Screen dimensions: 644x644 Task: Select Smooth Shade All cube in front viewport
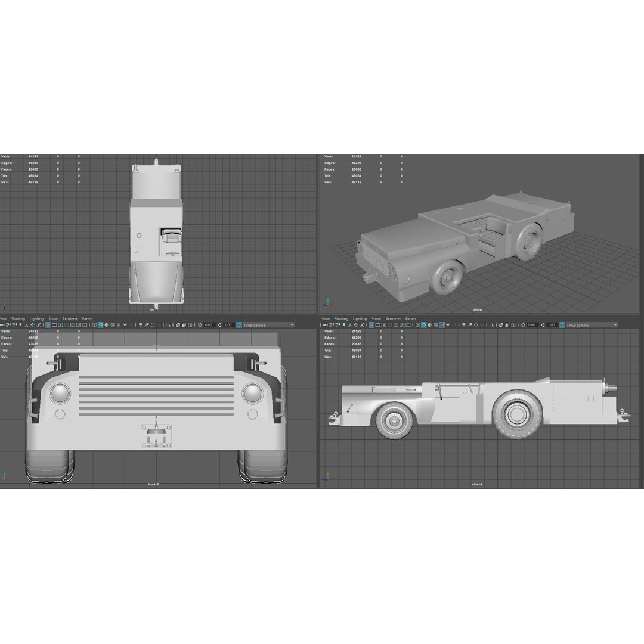(x=101, y=325)
